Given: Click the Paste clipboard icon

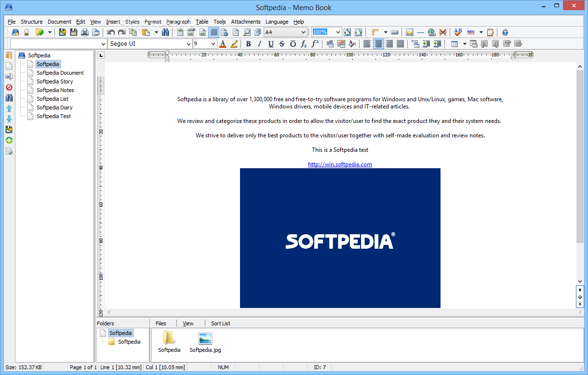Looking at the screenshot, I should pos(145,32).
